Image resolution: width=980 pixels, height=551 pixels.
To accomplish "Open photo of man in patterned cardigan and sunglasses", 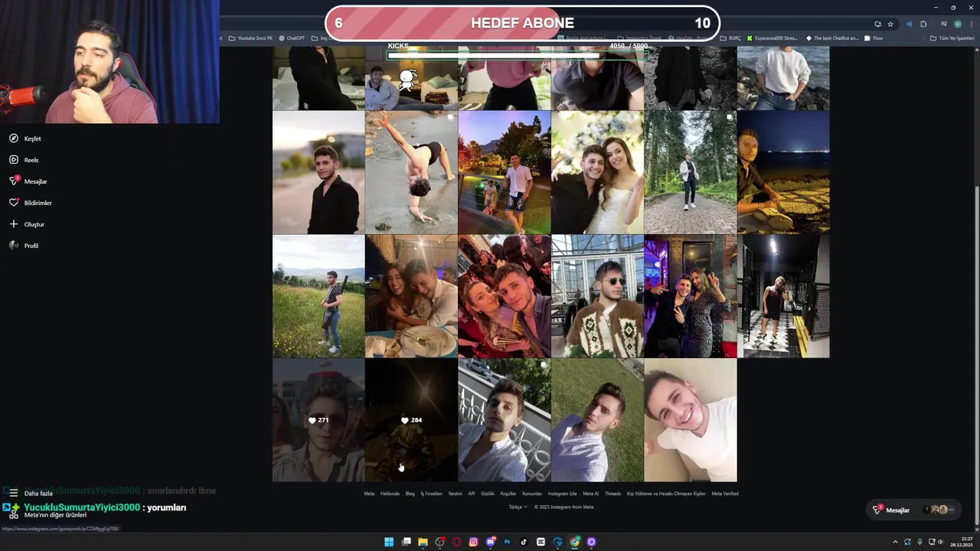I will tap(597, 296).
